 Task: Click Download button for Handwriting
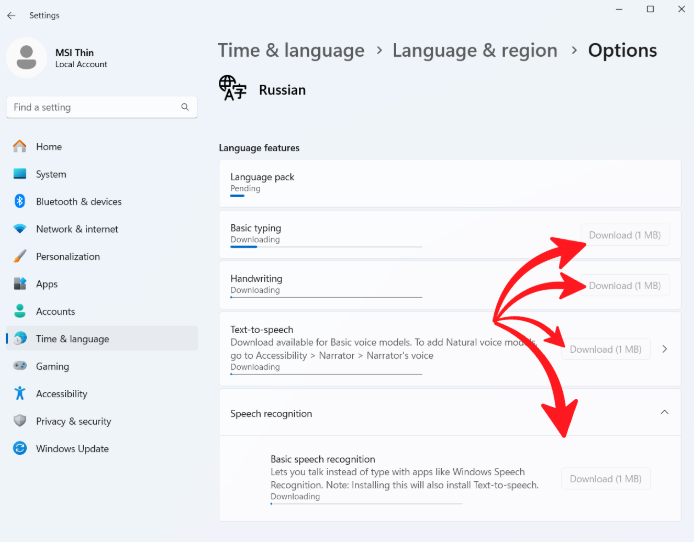pyautogui.click(x=624, y=286)
